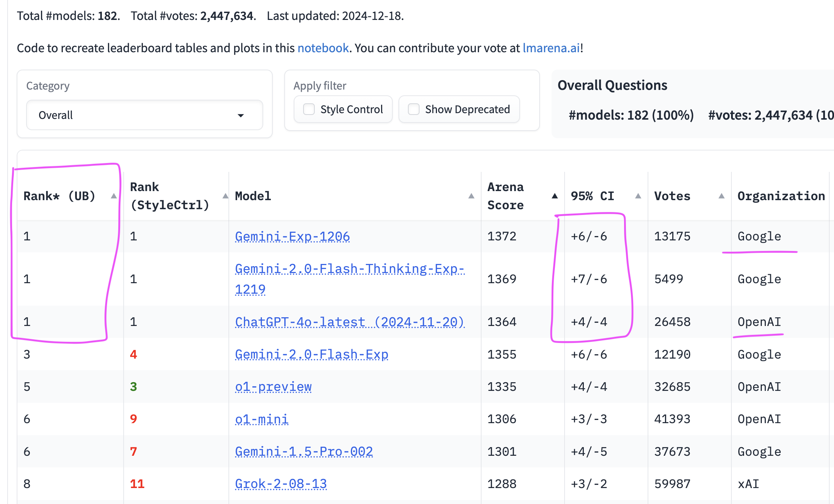Click StyleCtrl rank 4 in red

pos(133,354)
